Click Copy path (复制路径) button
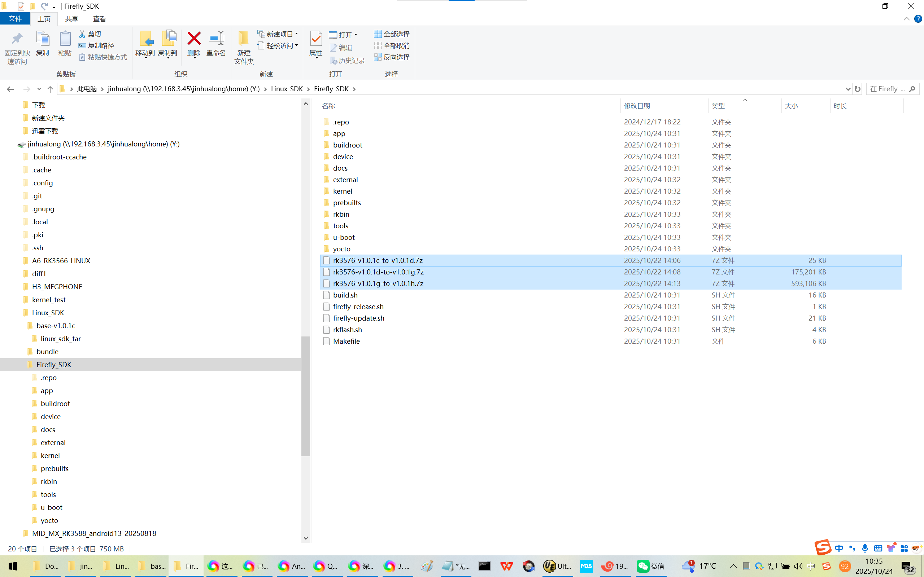The height and width of the screenshot is (577, 924). (97, 46)
